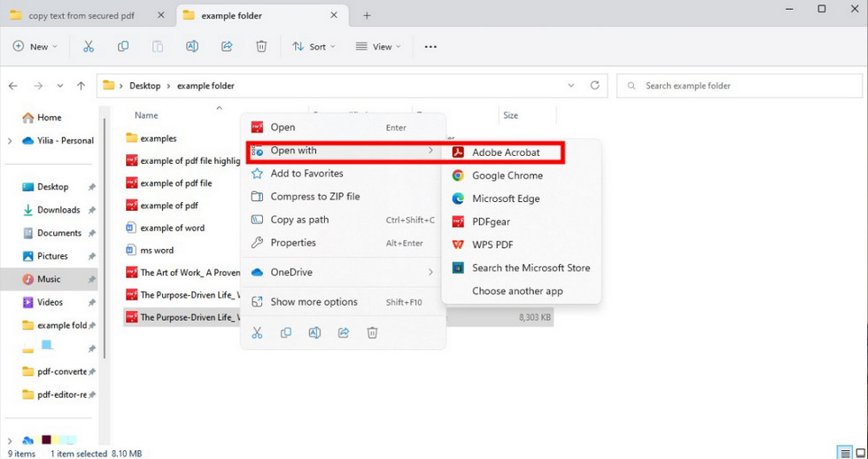Select Music in the sidebar
Screen dimensions: 868x459
click(51, 279)
